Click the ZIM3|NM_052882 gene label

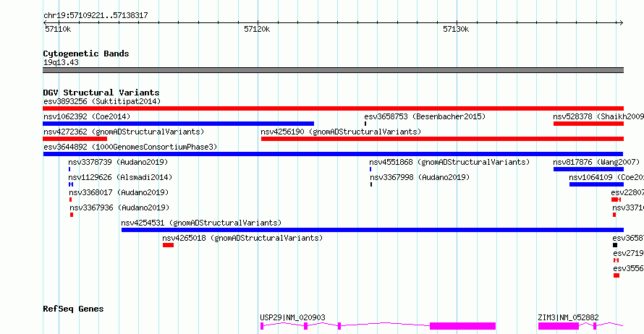(569, 317)
